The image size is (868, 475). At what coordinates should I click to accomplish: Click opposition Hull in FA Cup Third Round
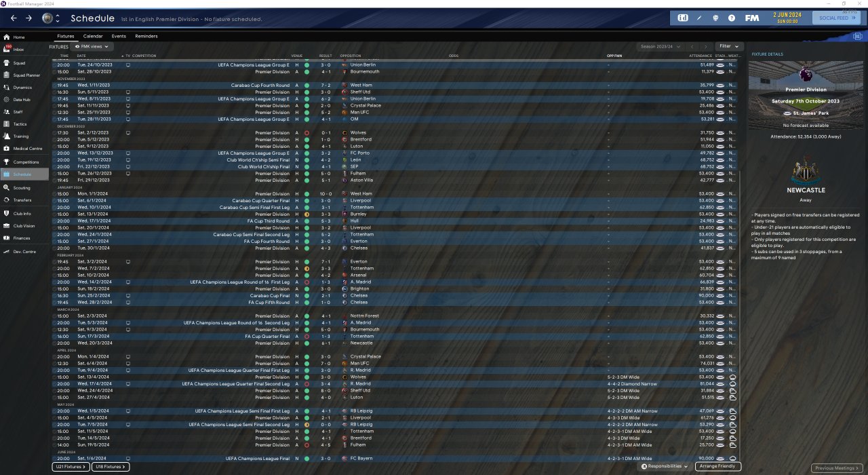click(354, 221)
